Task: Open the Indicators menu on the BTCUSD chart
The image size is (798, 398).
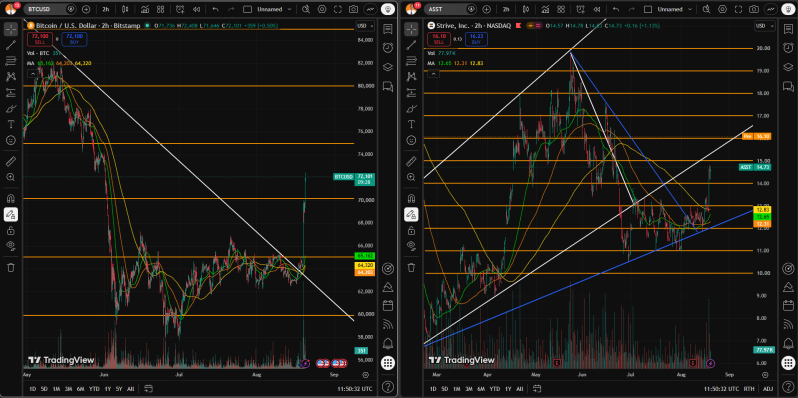Action: (x=145, y=9)
